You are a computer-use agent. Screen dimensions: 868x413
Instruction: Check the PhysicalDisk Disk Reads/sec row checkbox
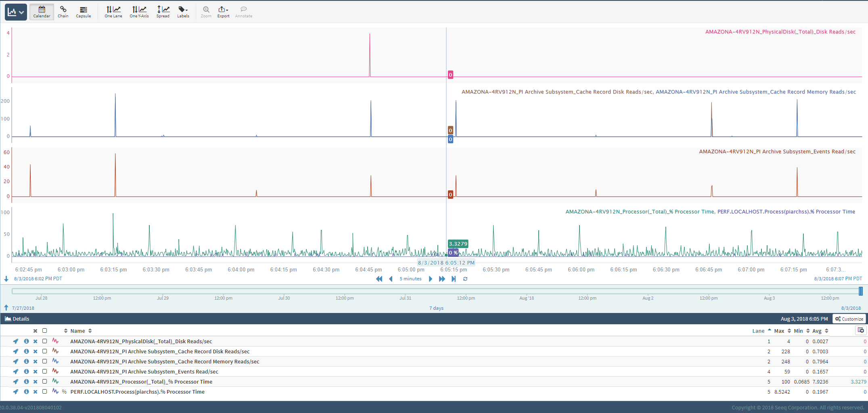(44, 341)
